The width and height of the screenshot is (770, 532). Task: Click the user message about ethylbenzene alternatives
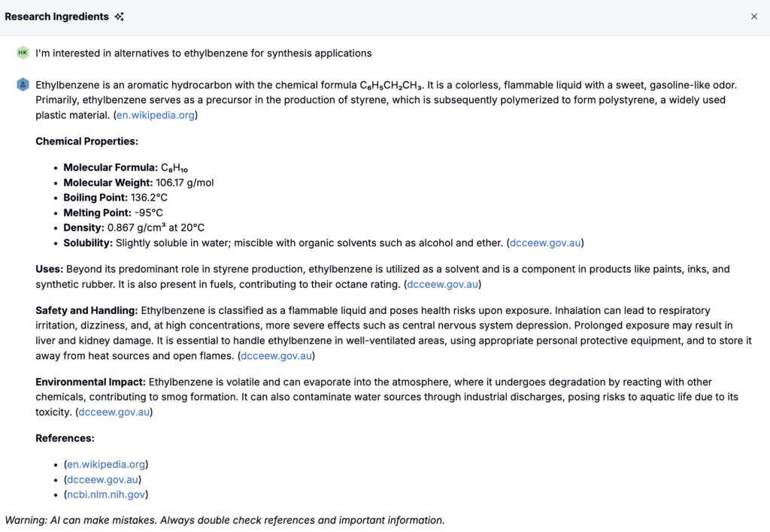tap(203, 53)
